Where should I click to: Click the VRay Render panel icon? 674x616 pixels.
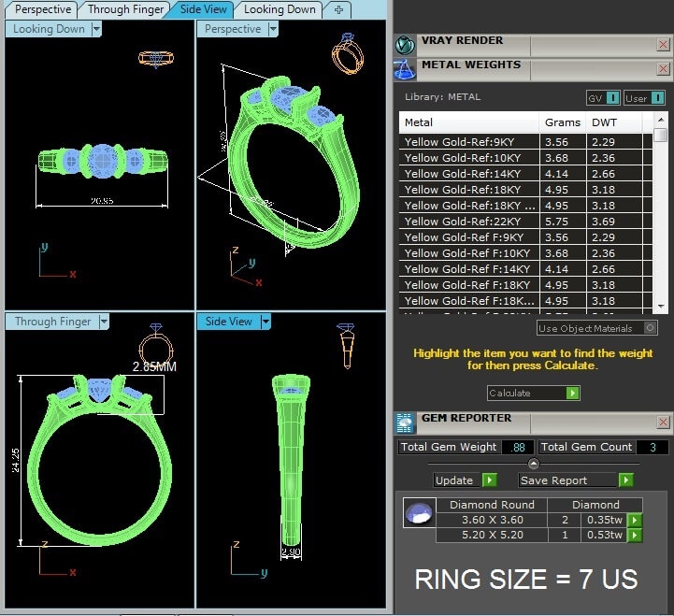(405, 45)
